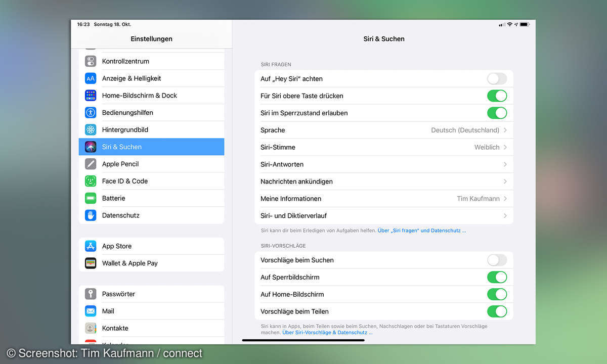Click the Mail envelope icon
The height and width of the screenshot is (364, 607).
(x=91, y=311)
